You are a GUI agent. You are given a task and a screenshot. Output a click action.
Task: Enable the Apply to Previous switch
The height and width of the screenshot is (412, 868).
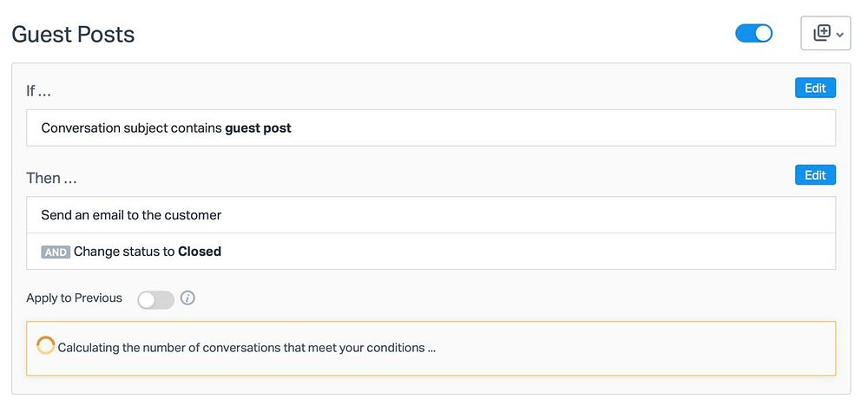tap(156, 299)
